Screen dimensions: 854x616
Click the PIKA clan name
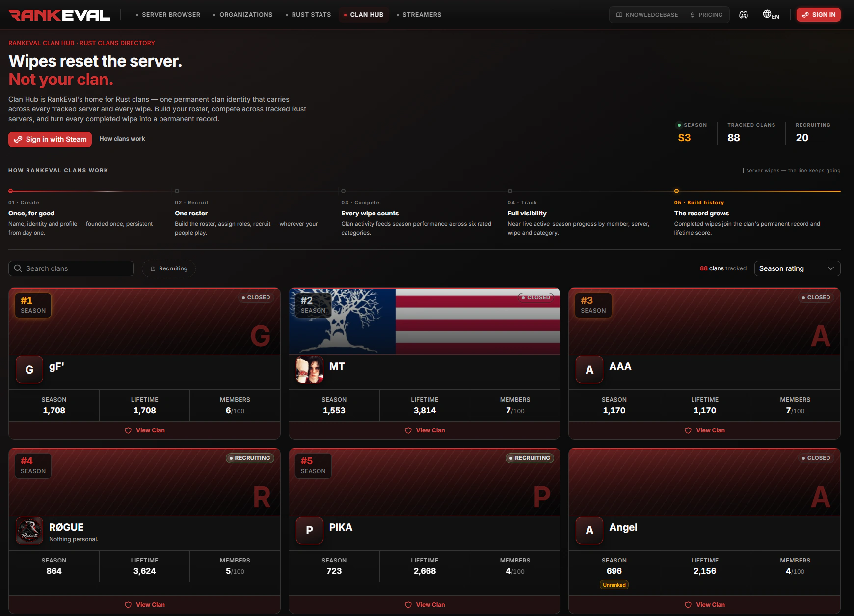tap(341, 527)
